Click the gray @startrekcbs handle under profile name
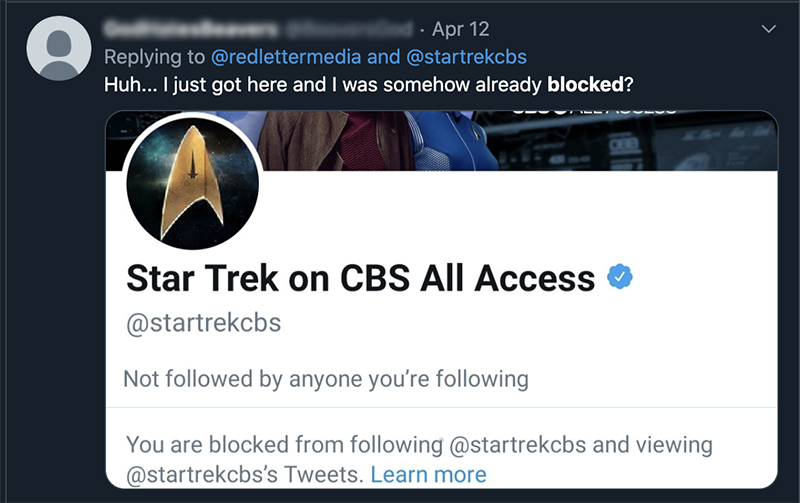Screen dimensions: 800x503 tap(204, 323)
